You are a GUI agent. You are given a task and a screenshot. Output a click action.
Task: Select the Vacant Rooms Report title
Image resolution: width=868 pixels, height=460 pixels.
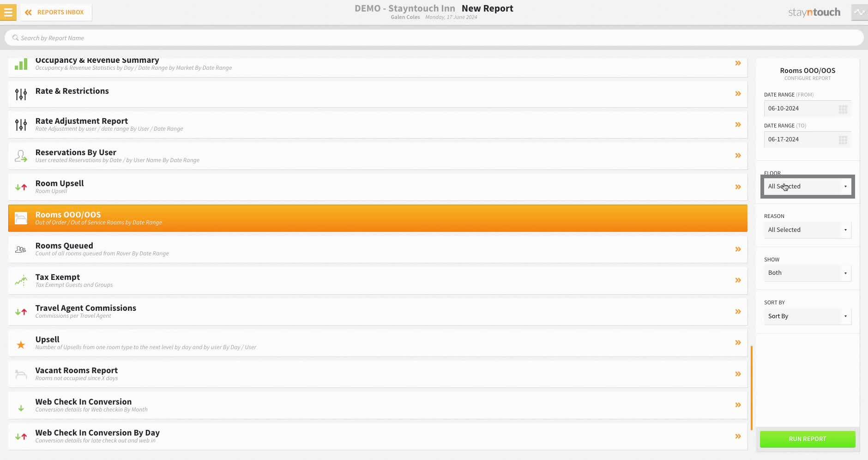click(77, 370)
